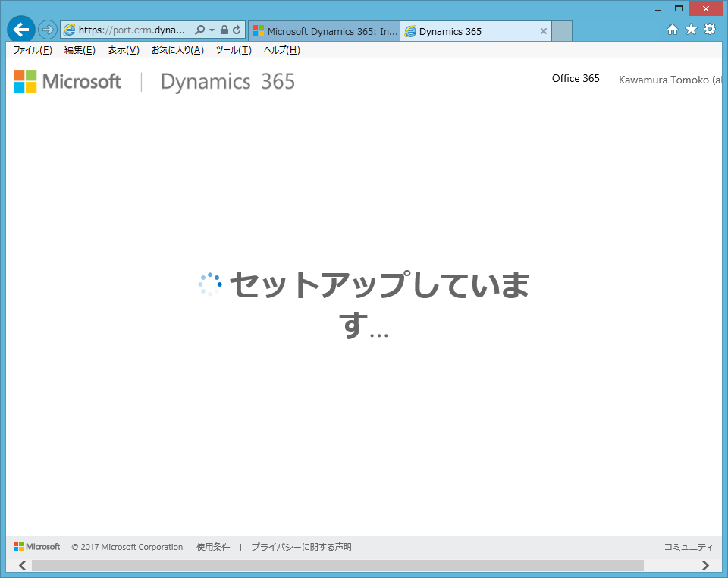728x578 pixels.
Task: Click the horizontal scrollbar thumb
Action: click(x=337, y=565)
